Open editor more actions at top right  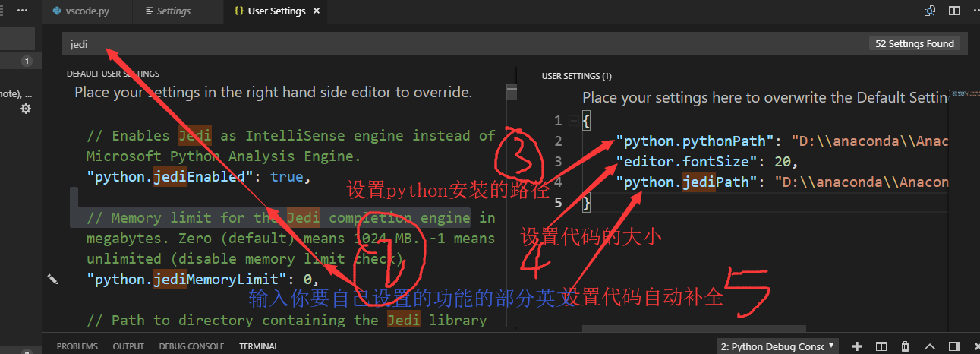[975, 11]
